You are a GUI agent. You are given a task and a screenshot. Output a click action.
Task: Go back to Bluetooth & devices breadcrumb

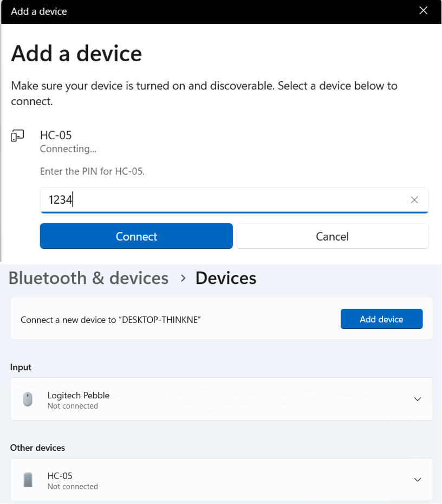tap(89, 278)
